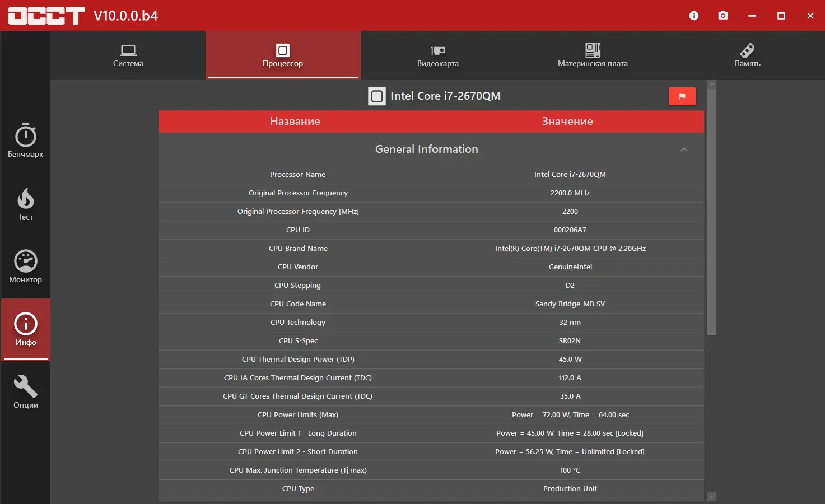Image resolution: width=825 pixels, height=504 pixels.
Task: Select the Инфо section in the sidebar
Action: 26,329
